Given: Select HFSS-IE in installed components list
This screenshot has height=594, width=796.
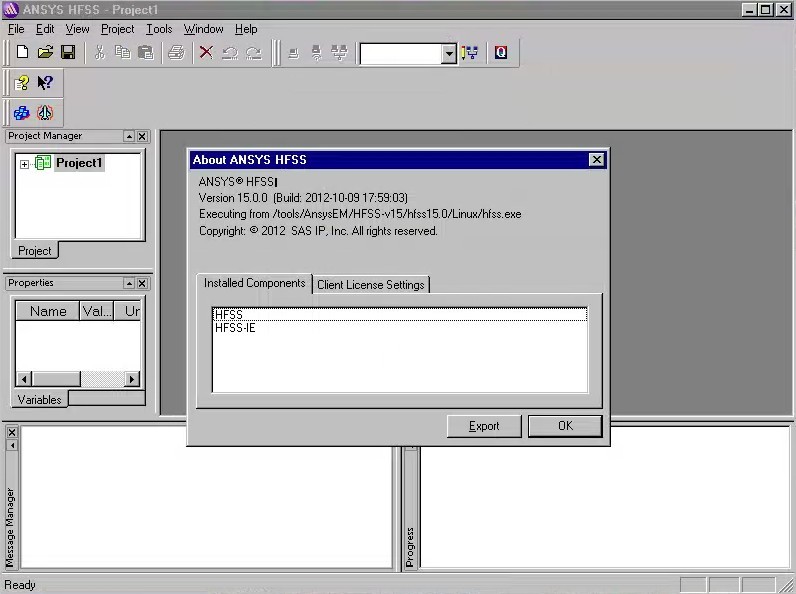Looking at the screenshot, I should (400, 328).
